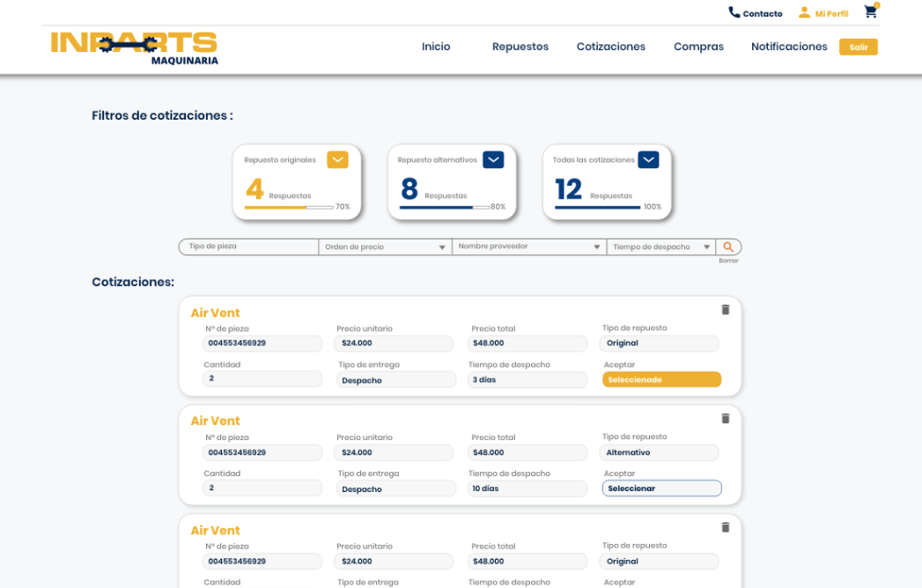Click the Contacto phone icon

tap(734, 13)
